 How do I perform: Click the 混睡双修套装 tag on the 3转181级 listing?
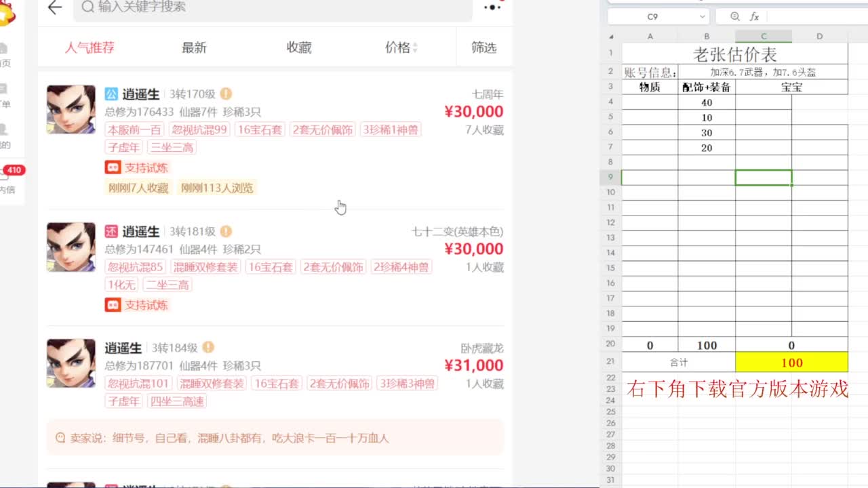205,267
